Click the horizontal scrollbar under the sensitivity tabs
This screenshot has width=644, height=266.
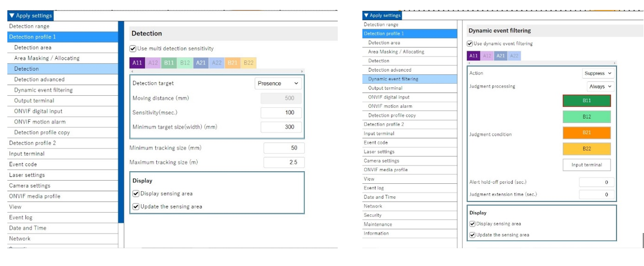[x=217, y=71]
